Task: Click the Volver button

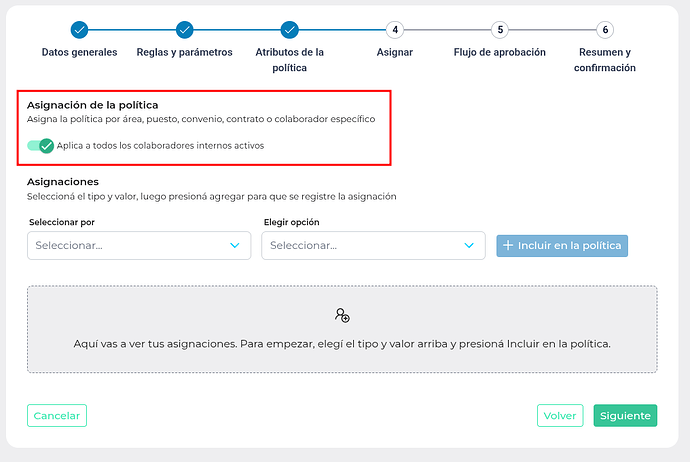Action: [x=560, y=415]
